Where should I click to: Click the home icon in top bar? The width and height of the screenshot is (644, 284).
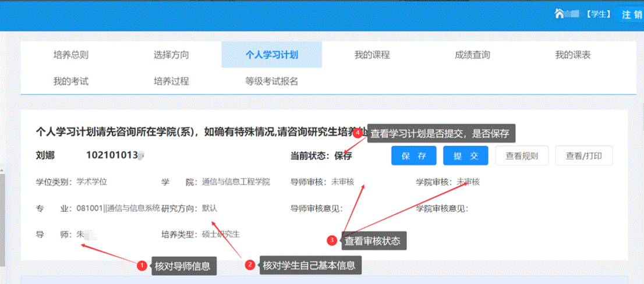(560, 13)
